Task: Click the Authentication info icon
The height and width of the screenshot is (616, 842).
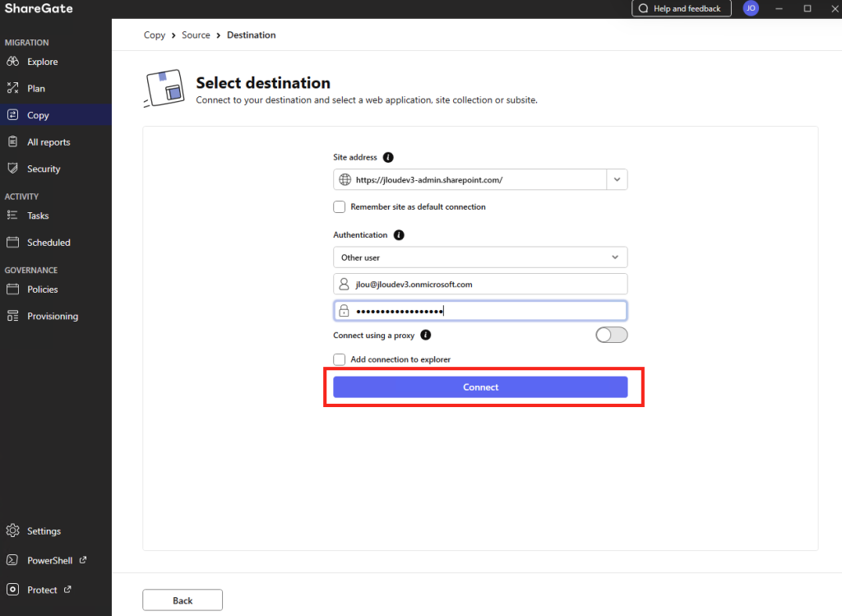Action: click(x=399, y=235)
